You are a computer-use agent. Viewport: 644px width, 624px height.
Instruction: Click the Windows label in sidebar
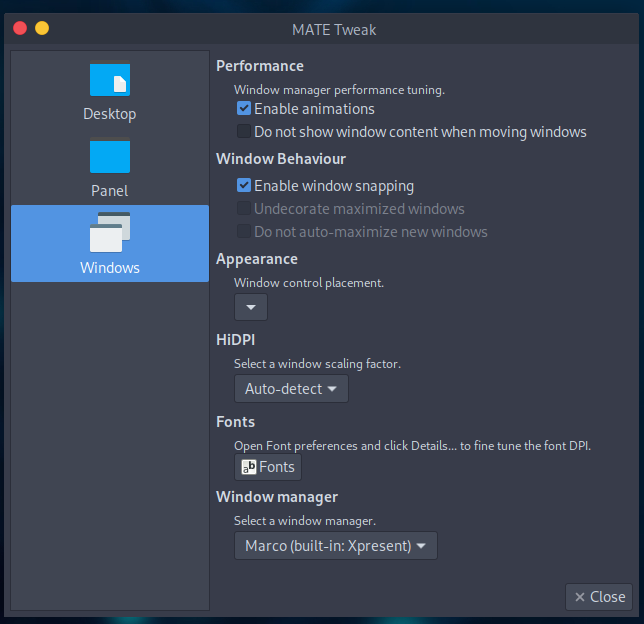click(110, 267)
